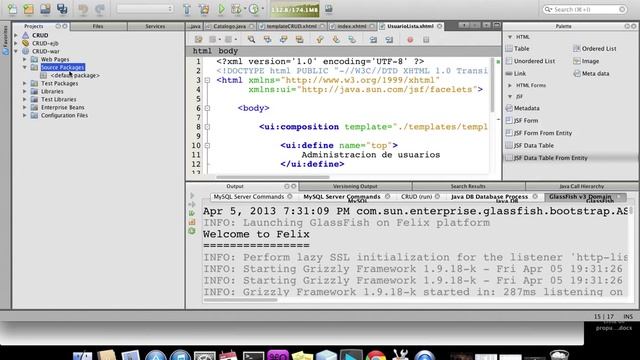Switch to the Search Results tab
The height and width of the screenshot is (360, 640).
468,186
